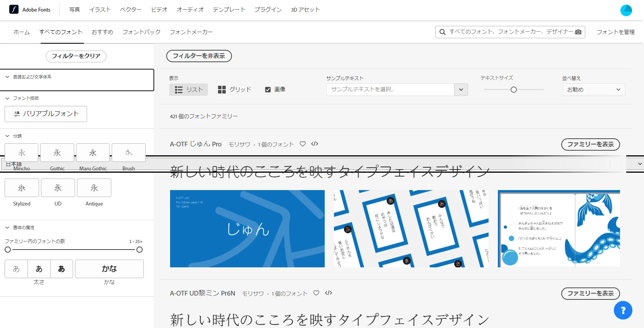Go to おすすめ tab
This screenshot has height=328, width=644.
click(x=102, y=32)
